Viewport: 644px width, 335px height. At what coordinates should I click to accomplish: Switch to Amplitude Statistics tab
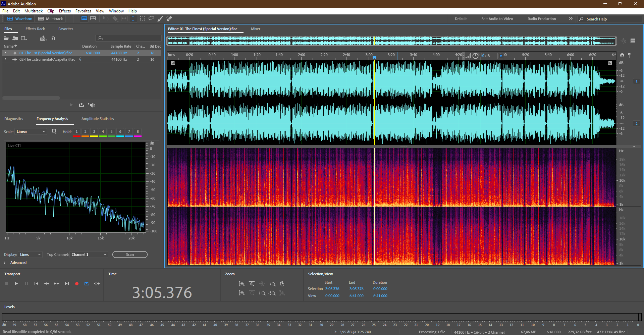click(98, 119)
